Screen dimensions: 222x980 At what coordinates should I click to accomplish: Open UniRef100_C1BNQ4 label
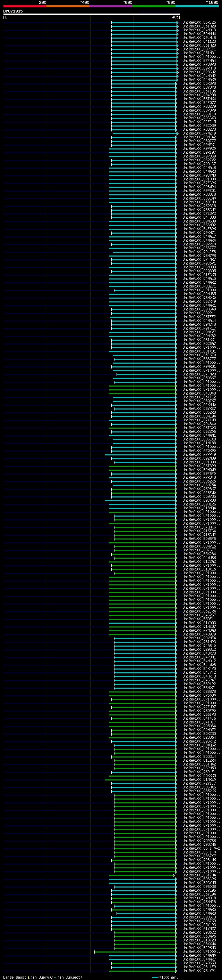pos(199,508)
